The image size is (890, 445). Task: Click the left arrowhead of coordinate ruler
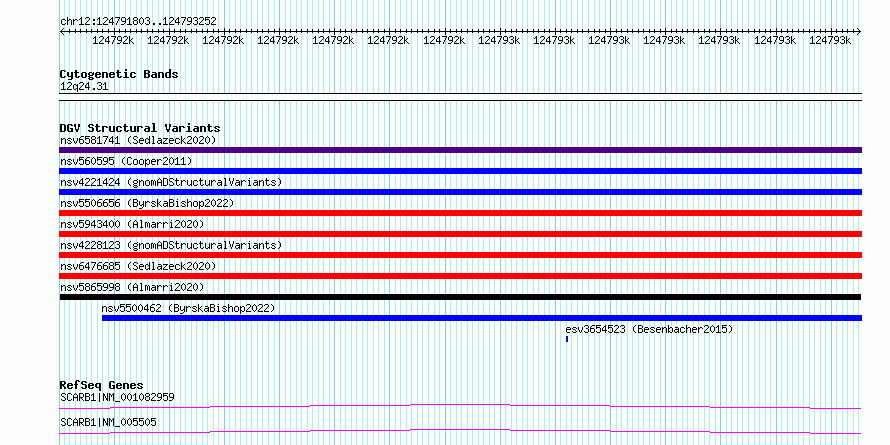coord(62,32)
